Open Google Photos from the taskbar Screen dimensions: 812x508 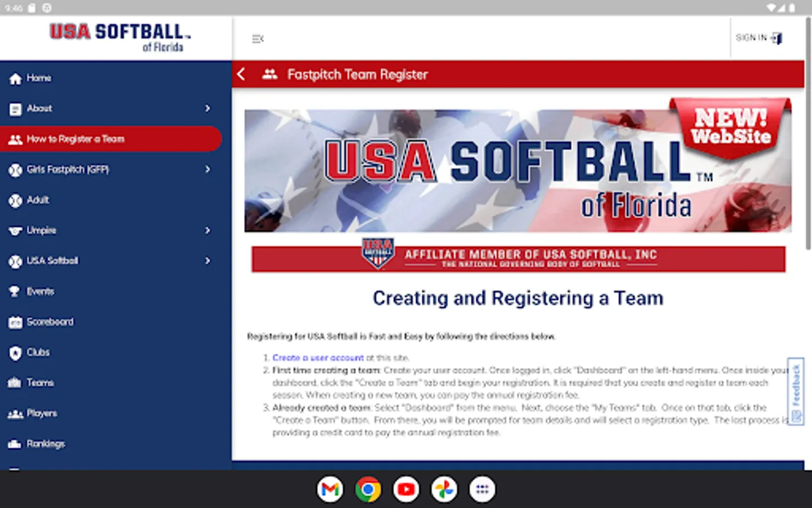pos(444,489)
